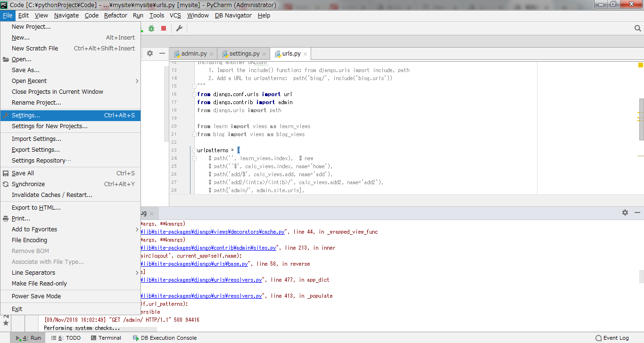This screenshot has width=644, height=343.
Task: Open the VCS menu
Action: [x=175, y=16]
